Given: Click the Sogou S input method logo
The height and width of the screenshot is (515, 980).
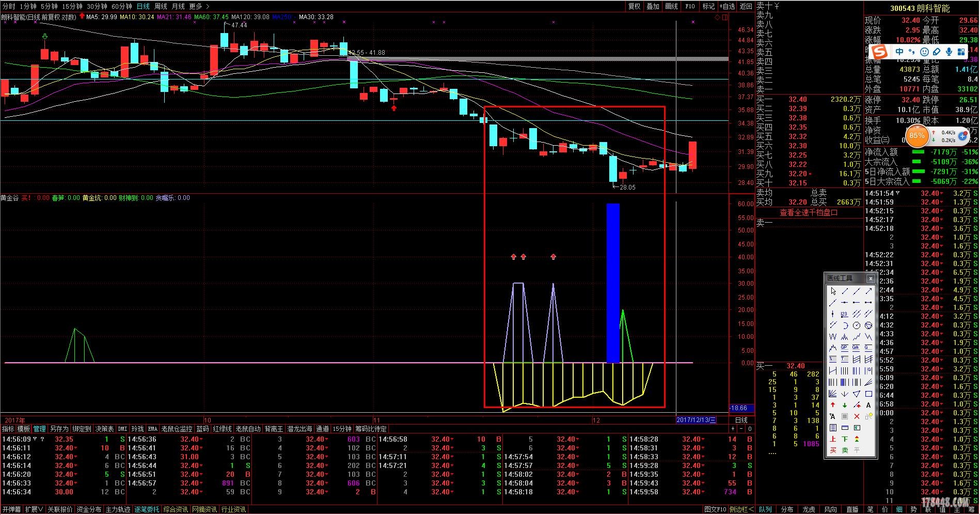Looking at the screenshot, I should coord(880,52).
